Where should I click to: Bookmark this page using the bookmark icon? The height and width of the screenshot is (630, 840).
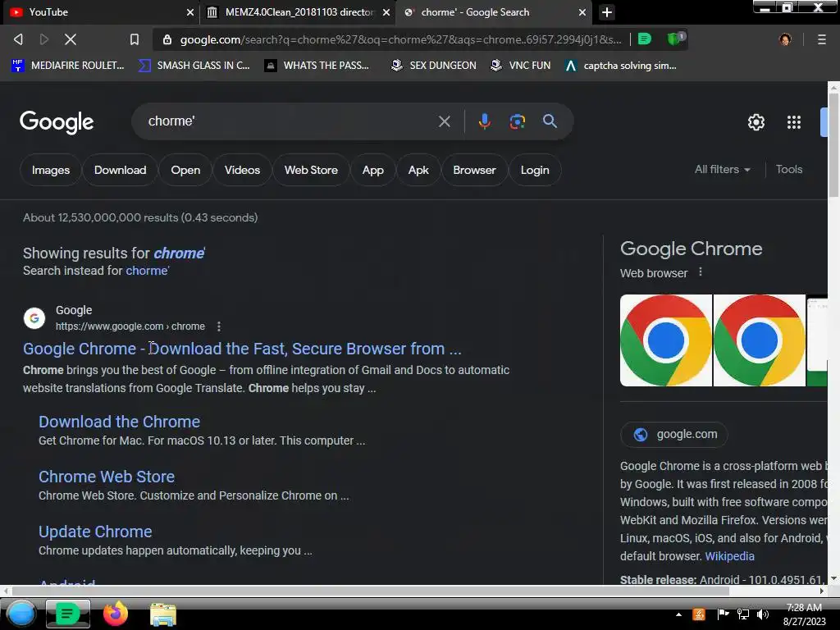coord(135,39)
